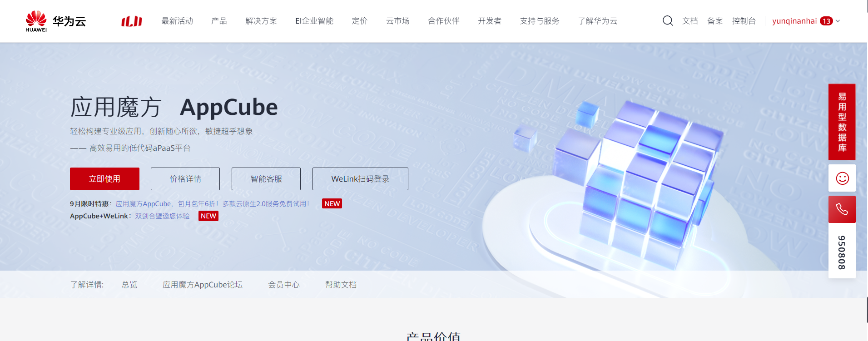Screen dimensions: 868x341
Task: Click the smiley face feedback icon
Action: [842, 178]
